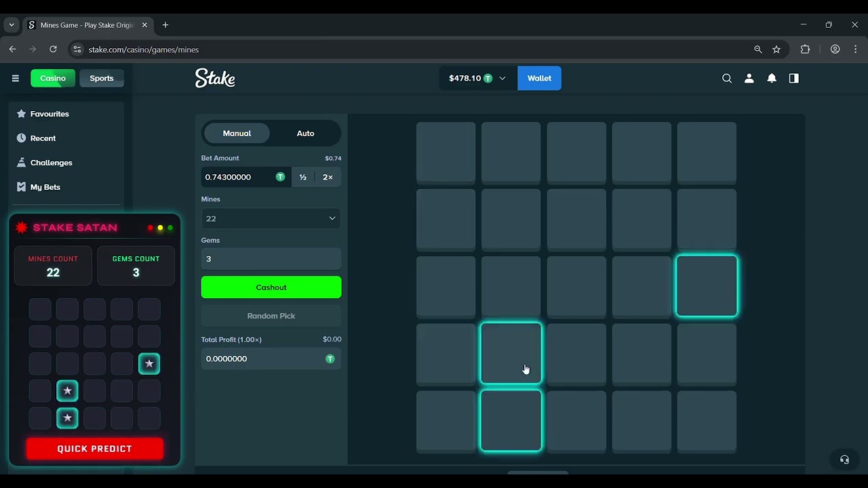Select the Manual betting mode
Viewport: 868px width, 488px height.
pyautogui.click(x=237, y=134)
